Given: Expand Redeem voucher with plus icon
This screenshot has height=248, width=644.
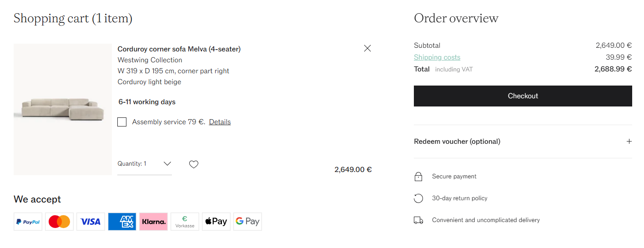Looking at the screenshot, I should 629,142.
